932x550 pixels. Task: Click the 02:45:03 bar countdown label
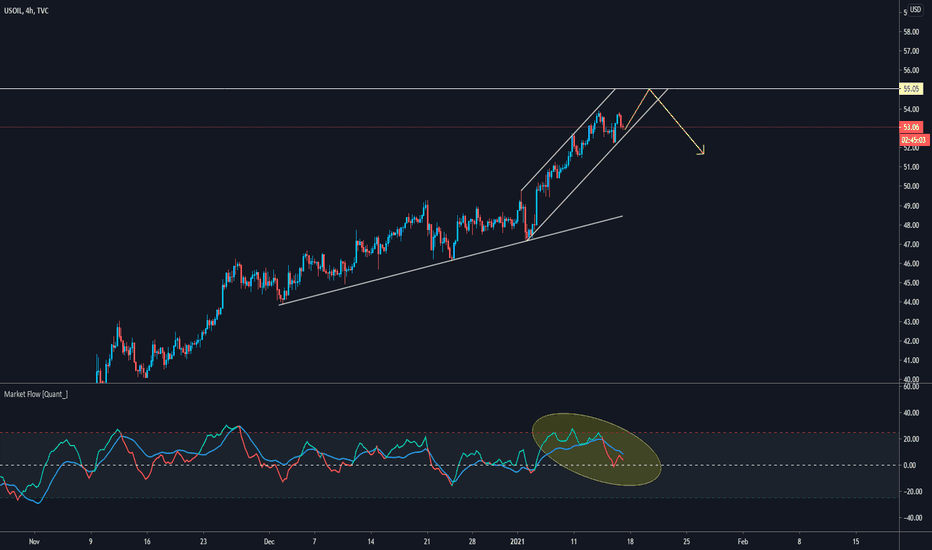point(914,140)
